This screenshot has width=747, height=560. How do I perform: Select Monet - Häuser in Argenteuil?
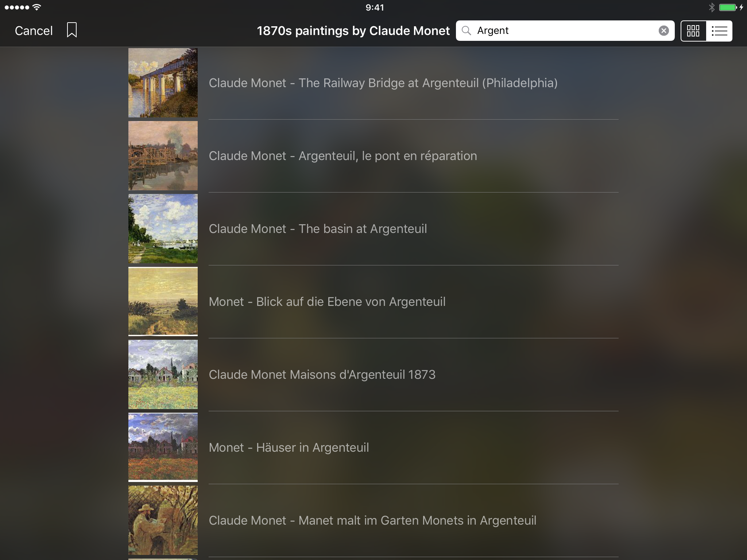coord(289,447)
